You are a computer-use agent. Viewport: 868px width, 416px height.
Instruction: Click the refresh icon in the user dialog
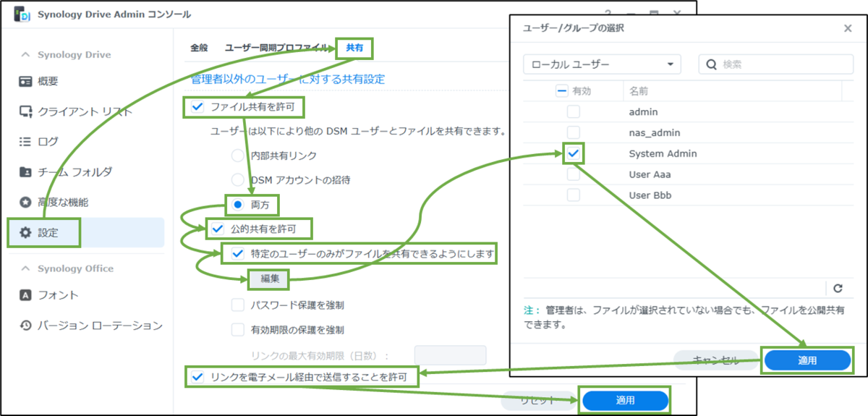tap(838, 288)
